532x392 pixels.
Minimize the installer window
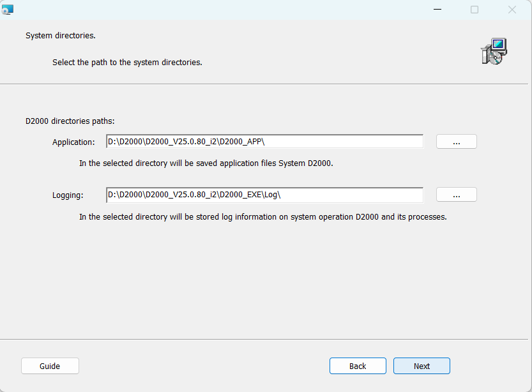(437, 10)
